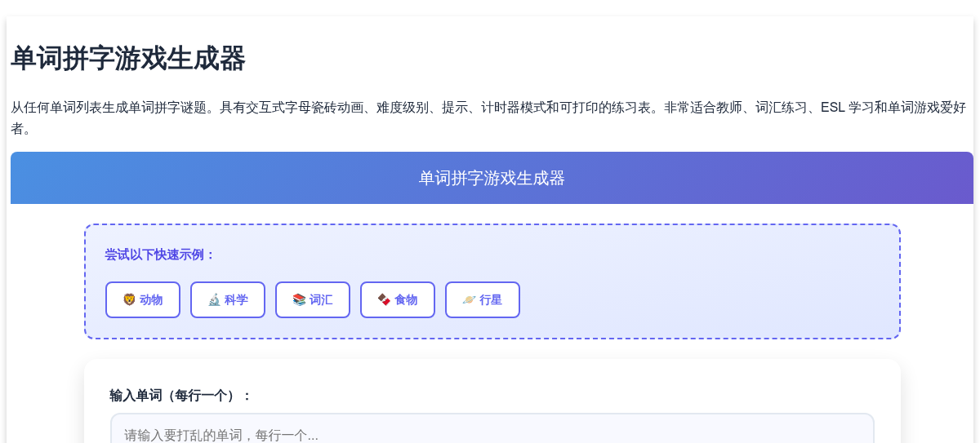Viewport: 980px width, 443px height.
Task: Load the 食物 (food) quick example
Action: click(x=398, y=299)
